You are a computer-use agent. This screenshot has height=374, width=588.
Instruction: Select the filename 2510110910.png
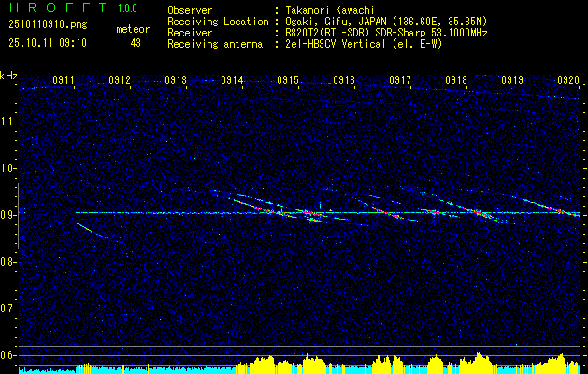pyautogui.click(x=48, y=25)
